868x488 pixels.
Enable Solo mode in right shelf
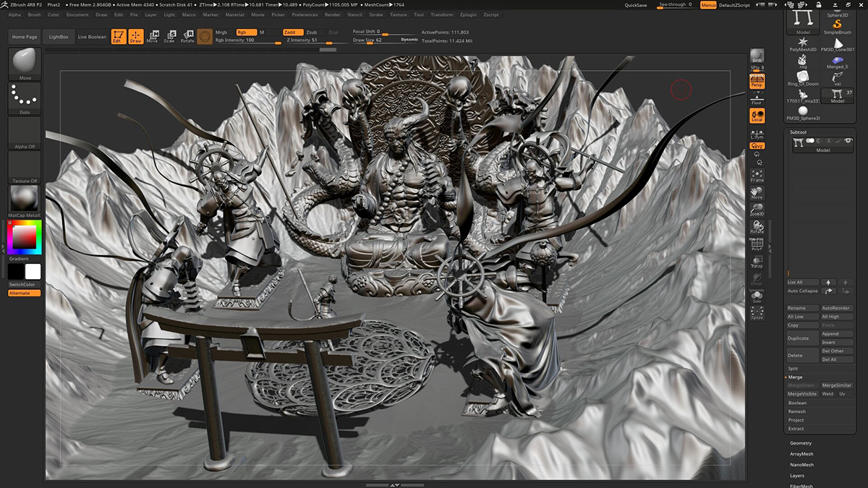click(x=757, y=296)
